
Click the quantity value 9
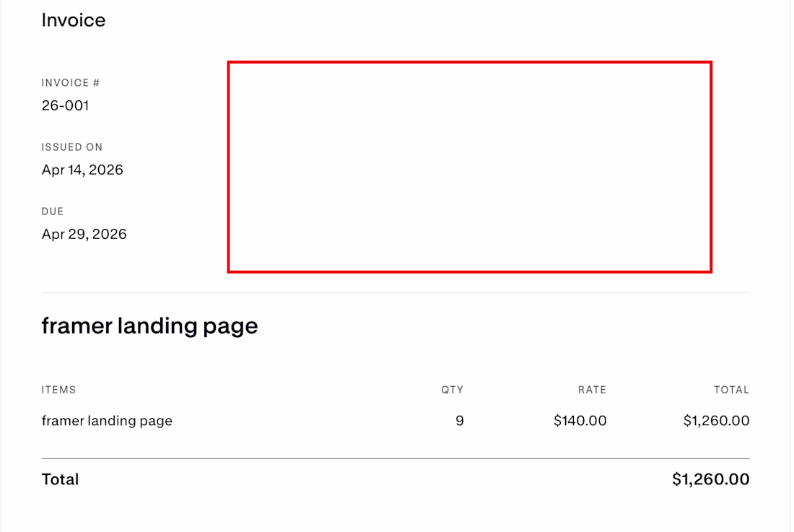tap(460, 420)
